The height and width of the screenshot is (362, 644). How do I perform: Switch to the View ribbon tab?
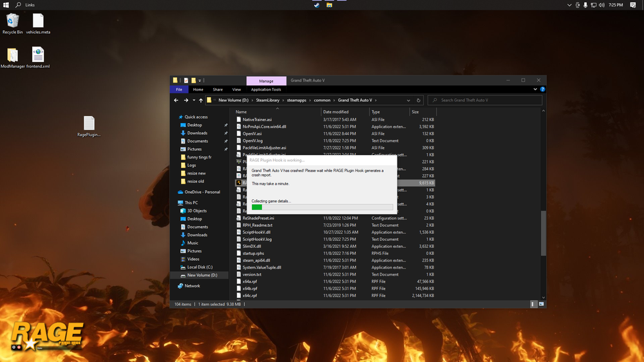236,90
